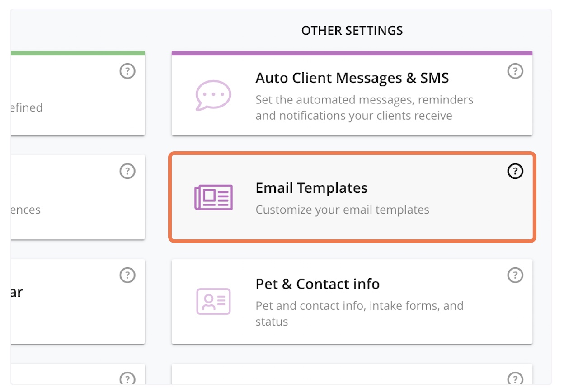Open the Auto Client Messages & SMS title
This screenshot has height=392, width=564.
point(352,78)
